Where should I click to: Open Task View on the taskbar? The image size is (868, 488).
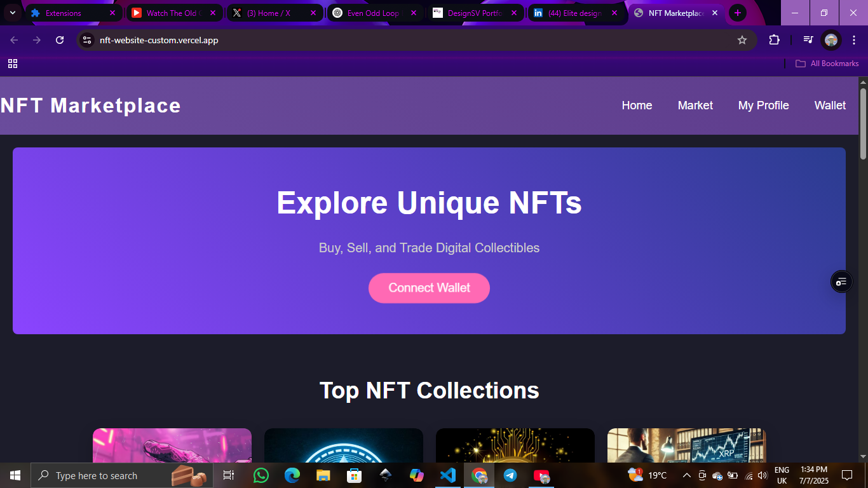[x=229, y=475]
